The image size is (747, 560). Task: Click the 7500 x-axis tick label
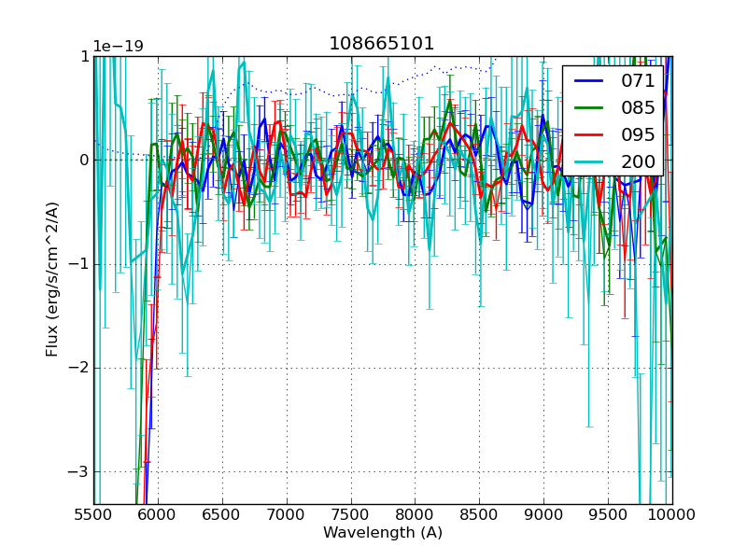coord(351,515)
